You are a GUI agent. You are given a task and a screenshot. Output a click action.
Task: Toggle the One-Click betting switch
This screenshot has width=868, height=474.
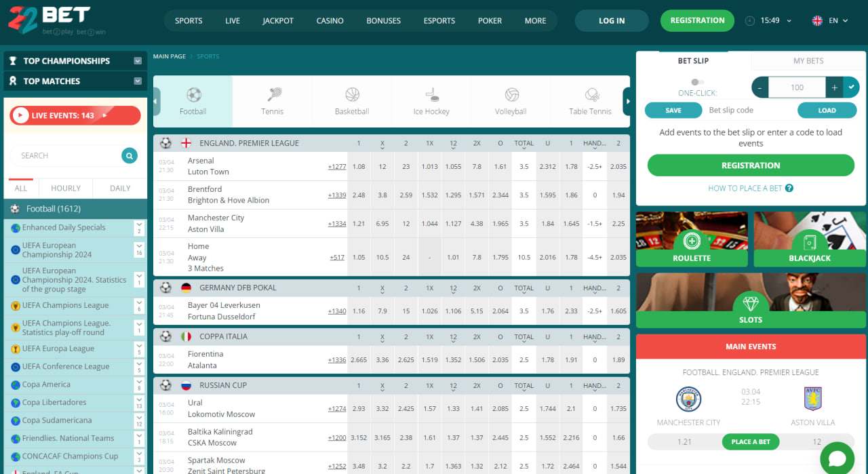(697, 82)
